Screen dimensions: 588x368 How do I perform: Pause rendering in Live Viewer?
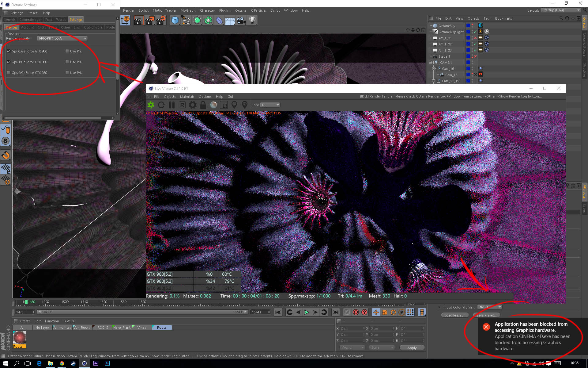coord(171,105)
